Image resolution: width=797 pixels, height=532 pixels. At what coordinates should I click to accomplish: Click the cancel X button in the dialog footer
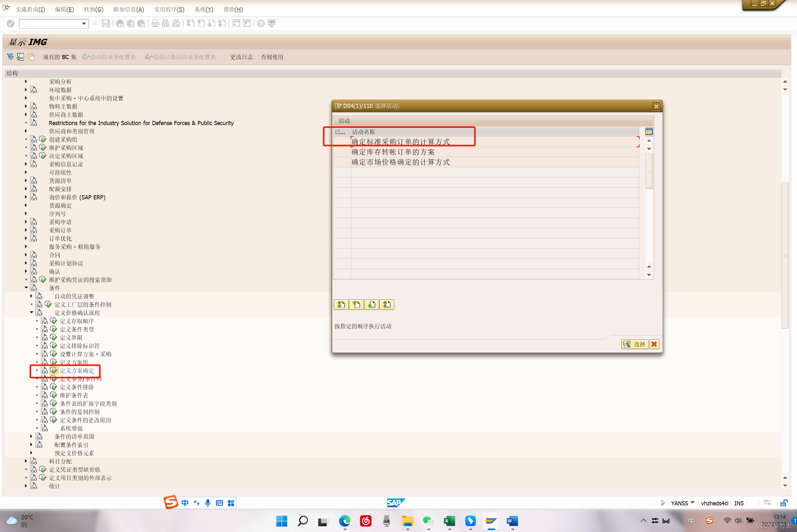coord(654,344)
